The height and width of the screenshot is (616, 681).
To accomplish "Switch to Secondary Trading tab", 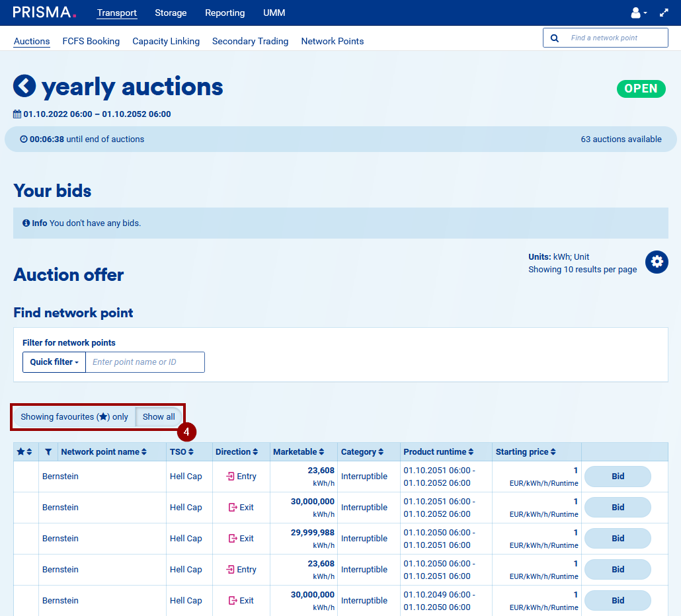I will coord(250,41).
